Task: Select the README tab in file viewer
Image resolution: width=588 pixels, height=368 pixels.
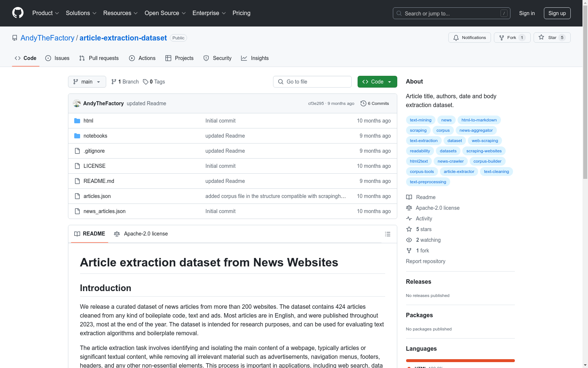Action: tap(90, 234)
